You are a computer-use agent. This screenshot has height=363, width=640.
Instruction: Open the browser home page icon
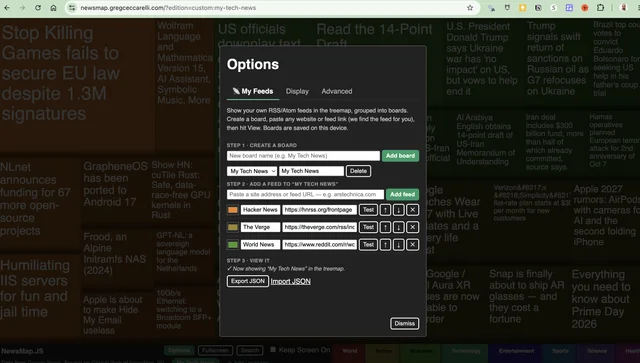(53, 8)
